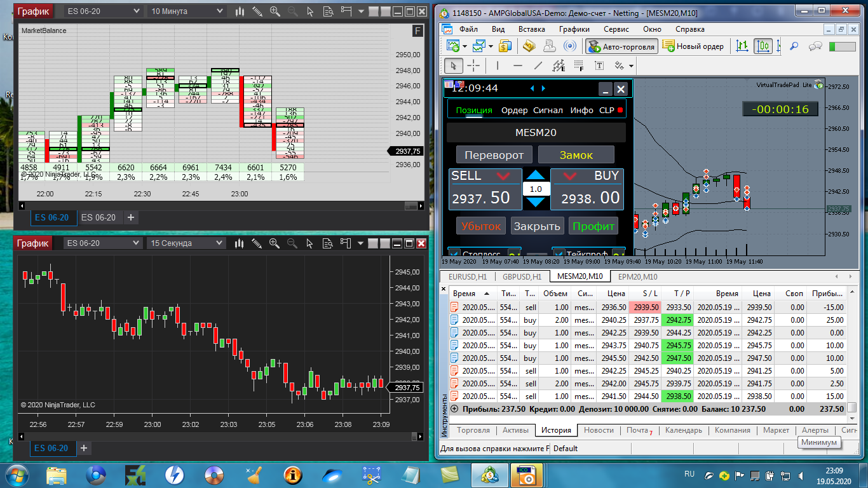Click the Закрыть button
The width and height of the screenshot is (868, 488).
[x=537, y=226]
